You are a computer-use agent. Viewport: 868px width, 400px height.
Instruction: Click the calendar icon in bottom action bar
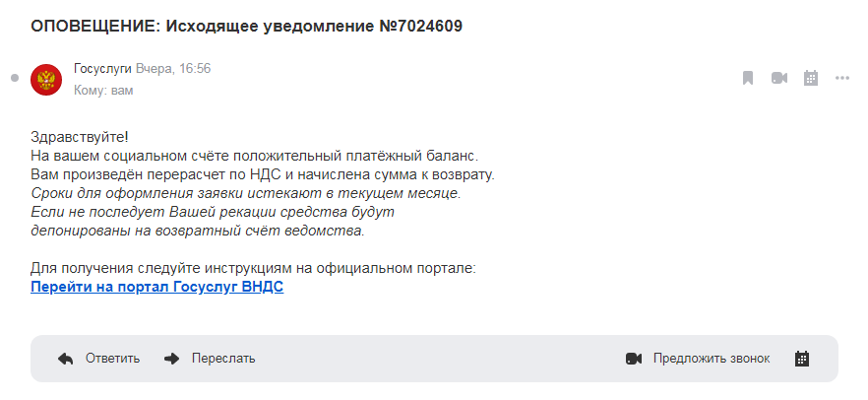tap(802, 359)
